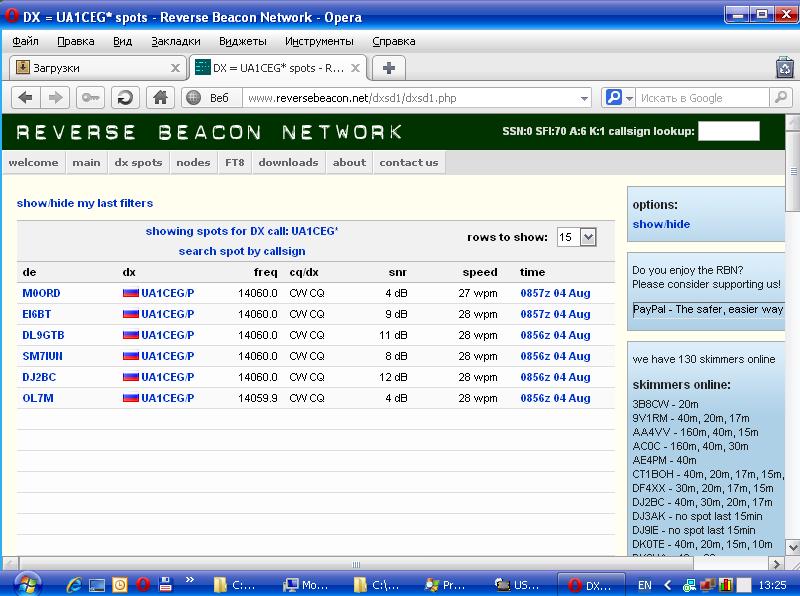The image size is (800, 596).
Task: Expand hidden system tray icons arrow
Action: pos(667,585)
